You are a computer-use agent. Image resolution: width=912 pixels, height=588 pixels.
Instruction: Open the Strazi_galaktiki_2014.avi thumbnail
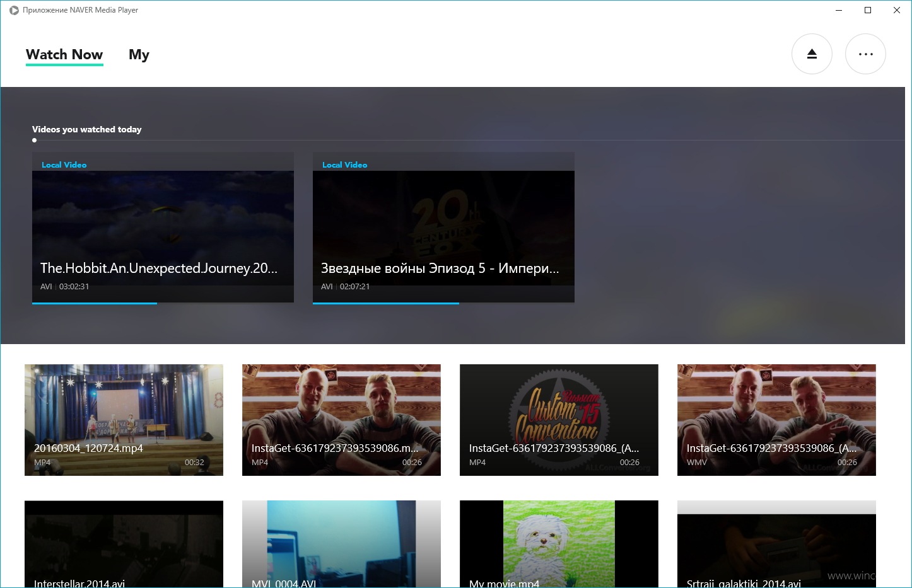[776, 544]
